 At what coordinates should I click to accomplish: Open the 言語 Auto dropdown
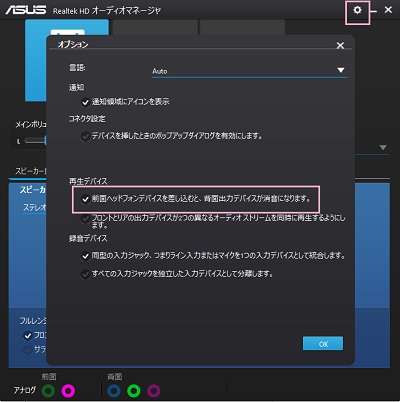249,71
